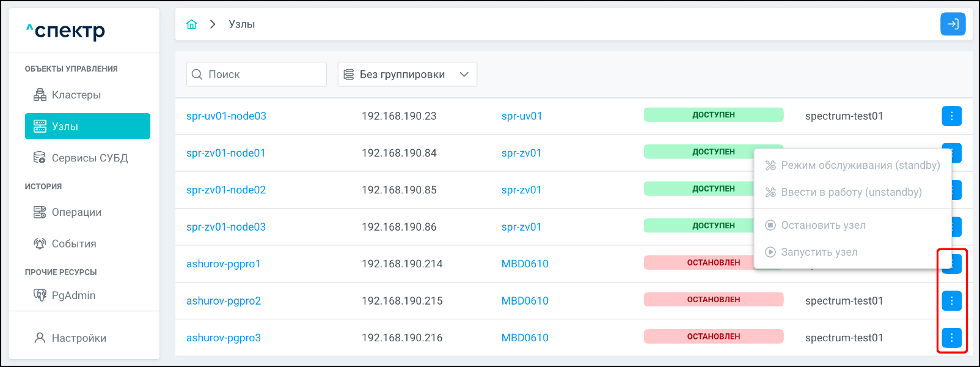Open Операции history page
This screenshot has width=980, height=367.
[76, 212]
